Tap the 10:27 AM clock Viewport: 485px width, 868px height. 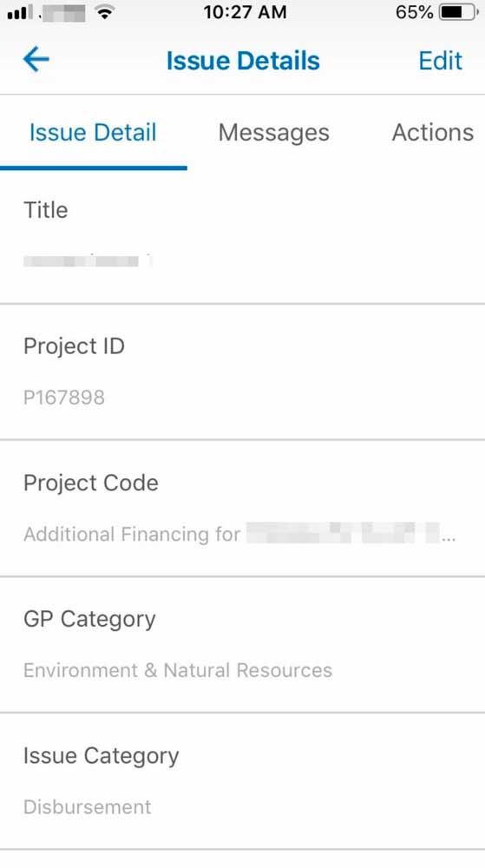coord(245,12)
